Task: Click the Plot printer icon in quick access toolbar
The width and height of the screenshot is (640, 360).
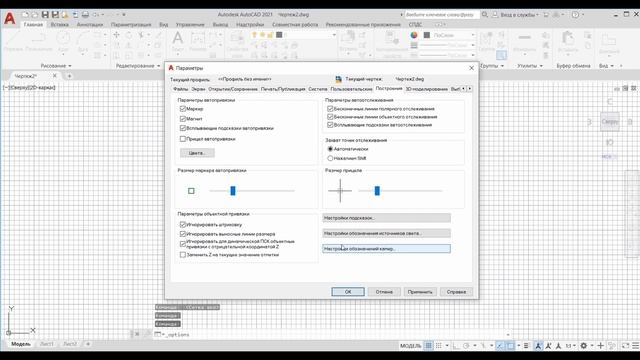Action: (x=85, y=15)
